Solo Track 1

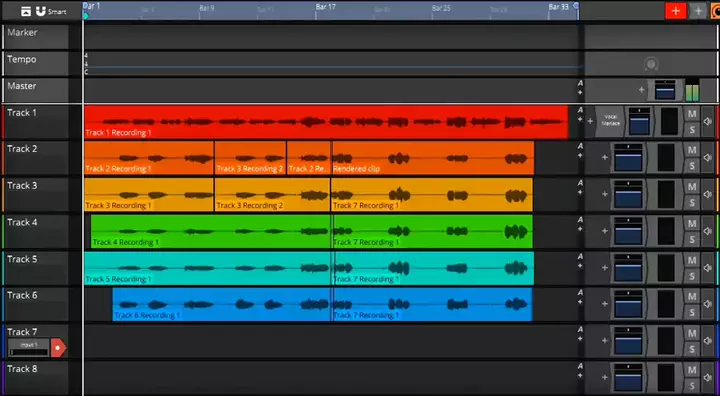692,130
